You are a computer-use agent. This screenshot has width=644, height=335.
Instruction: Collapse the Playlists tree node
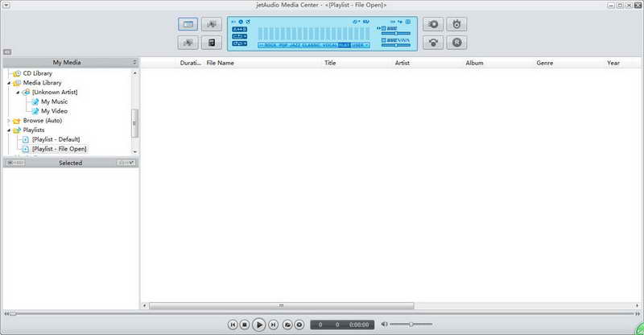click(x=9, y=130)
